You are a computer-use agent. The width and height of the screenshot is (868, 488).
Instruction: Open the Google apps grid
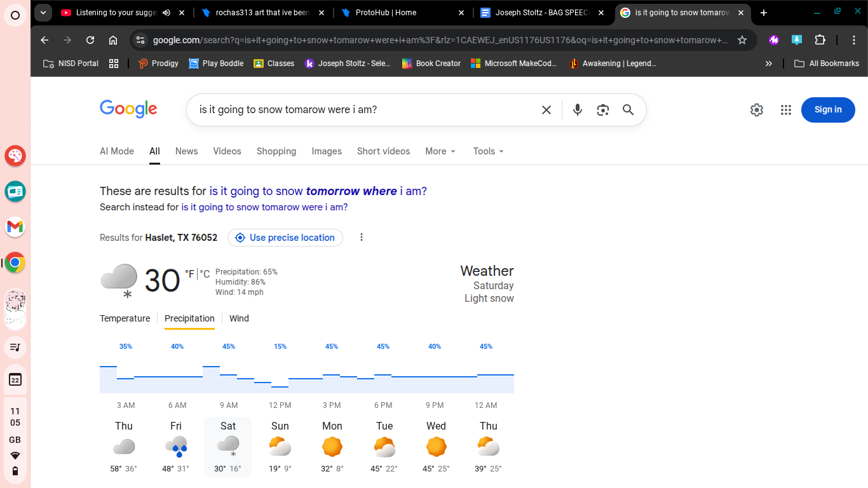(x=785, y=110)
